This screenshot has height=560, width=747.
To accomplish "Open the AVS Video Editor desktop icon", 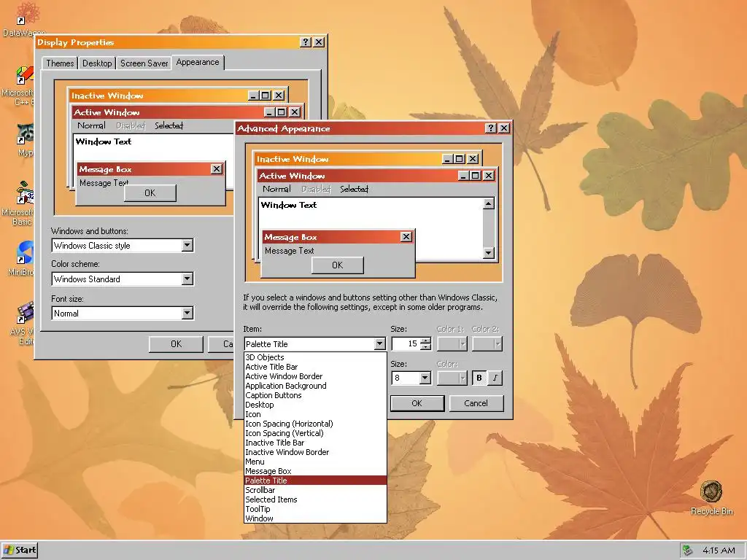I will pos(23,322).
